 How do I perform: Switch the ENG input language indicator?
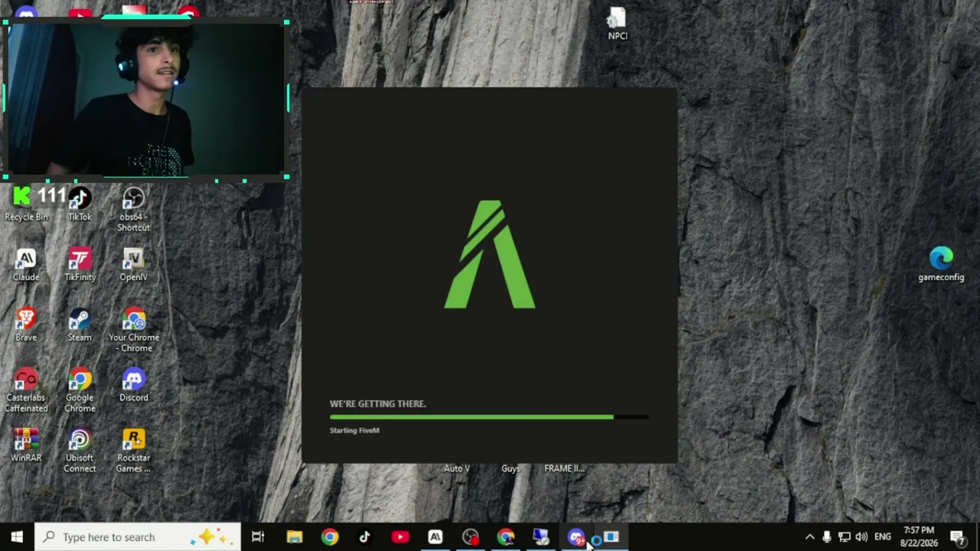tap(883, 537)
